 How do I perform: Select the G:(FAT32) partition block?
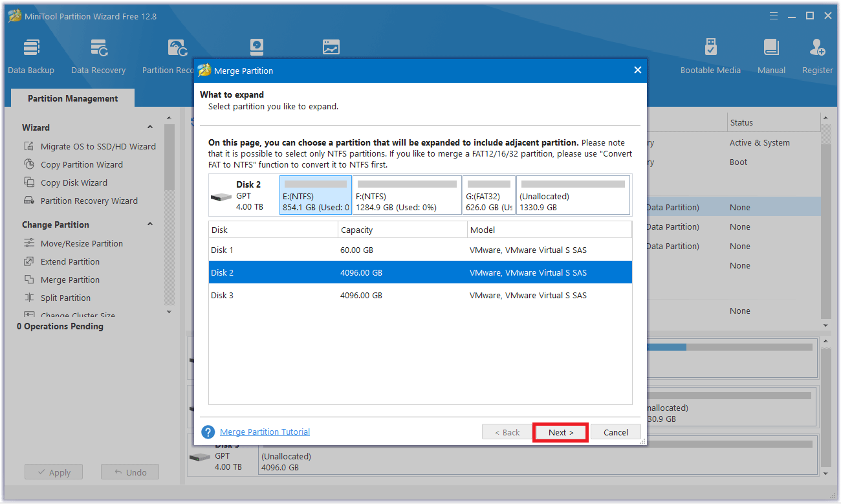(x=489, y=195)
